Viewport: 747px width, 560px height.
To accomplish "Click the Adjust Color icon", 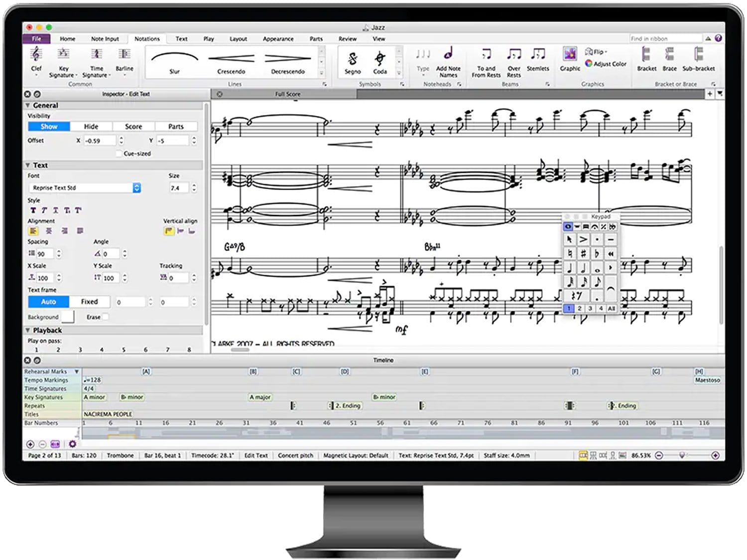I will tap(588, 64).
